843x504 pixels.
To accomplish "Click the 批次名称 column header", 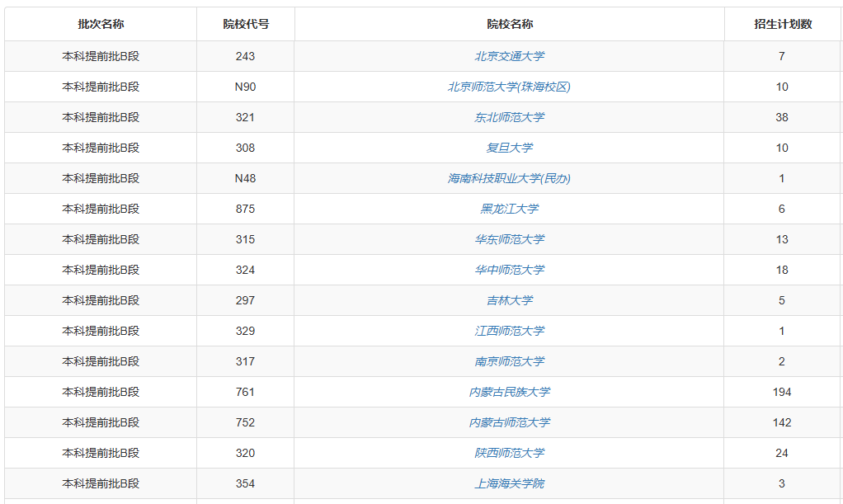I will [x=101, y=24].
